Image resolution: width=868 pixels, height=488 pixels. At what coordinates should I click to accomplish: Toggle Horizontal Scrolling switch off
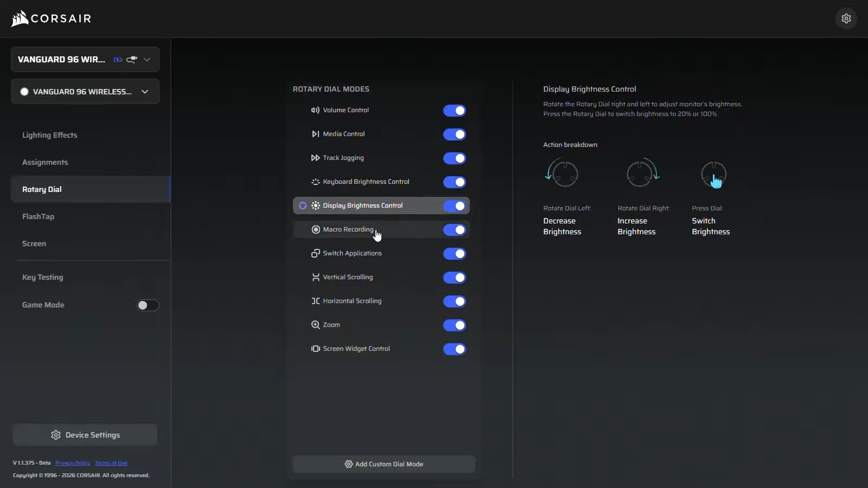455,301
